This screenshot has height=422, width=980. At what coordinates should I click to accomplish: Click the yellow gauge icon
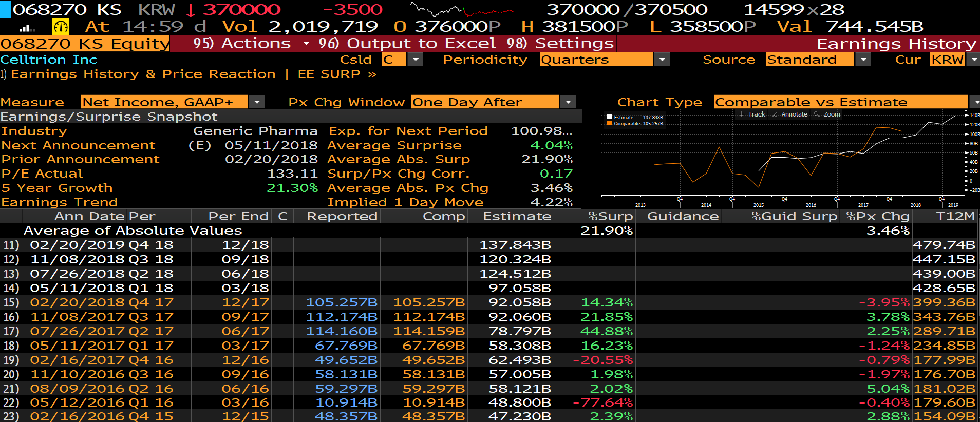[61, 26]
